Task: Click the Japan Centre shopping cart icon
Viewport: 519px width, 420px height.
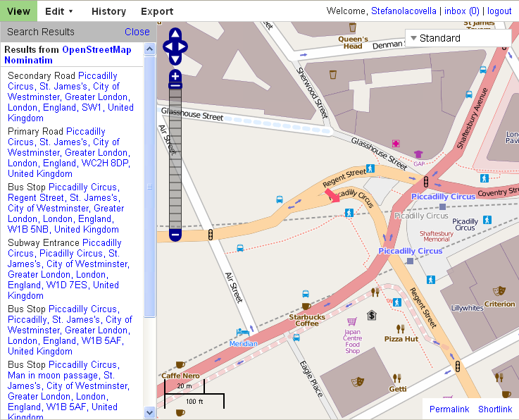Action: [352, 321]
